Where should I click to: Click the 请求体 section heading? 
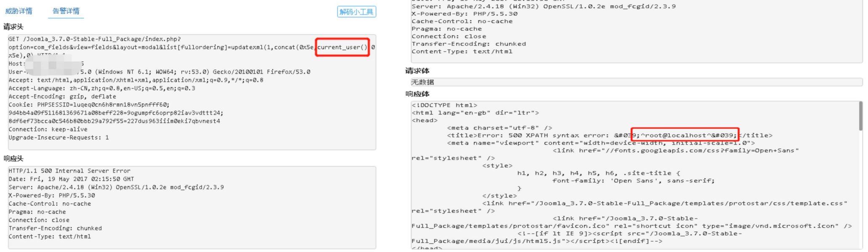click(417, 71)
